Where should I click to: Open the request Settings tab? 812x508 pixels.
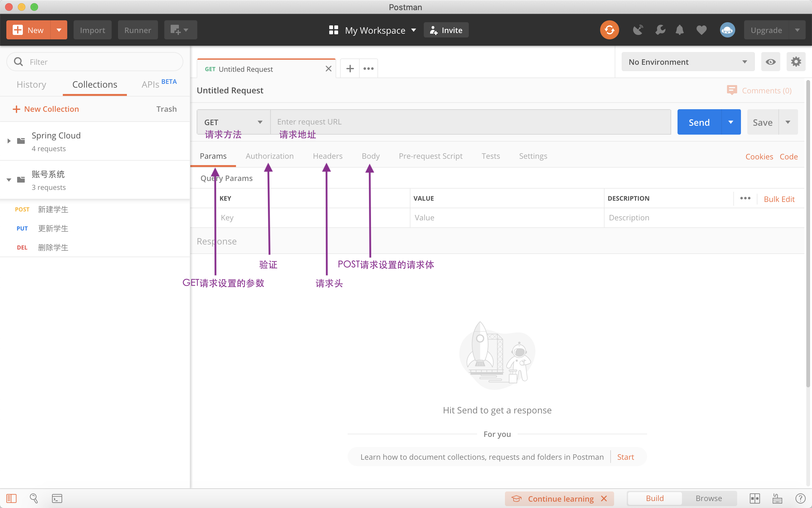[533, 156]
